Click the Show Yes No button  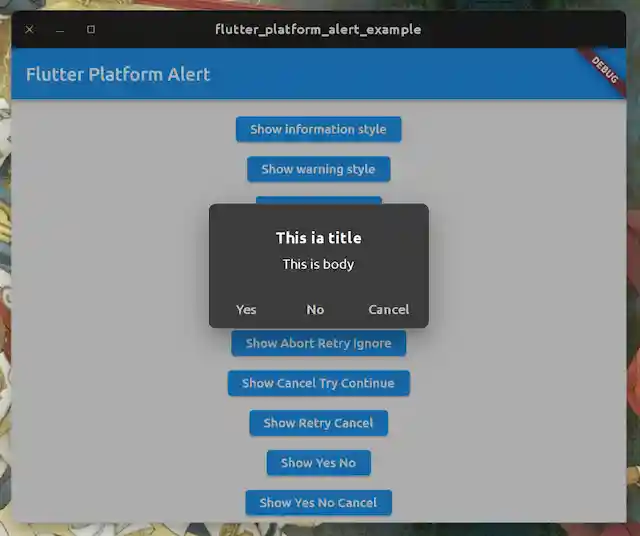tap(318, 463)
